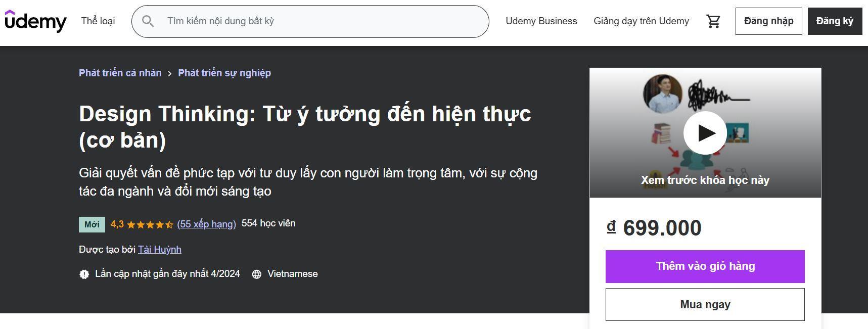Viewport: 868px width, 329px height.
Task: Open Phát triển sự nghiệp breadcrumb
Action: coord(224,73)
